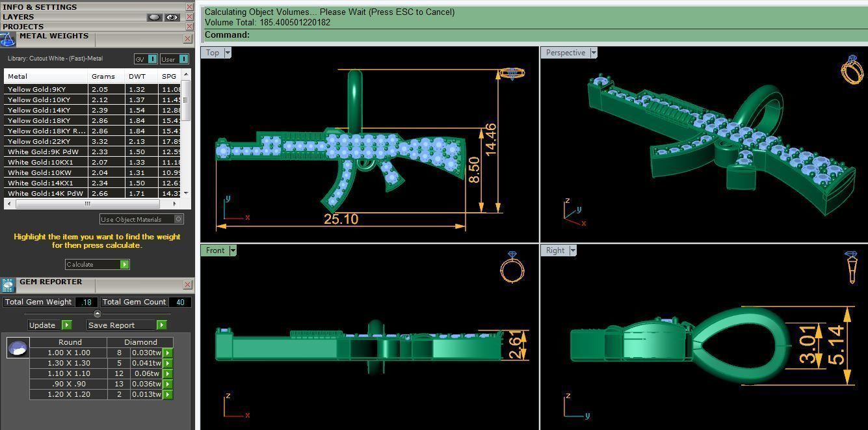Click the 0.041tw weight cell
Screen dimensions: 868x430
coord(146,364)
